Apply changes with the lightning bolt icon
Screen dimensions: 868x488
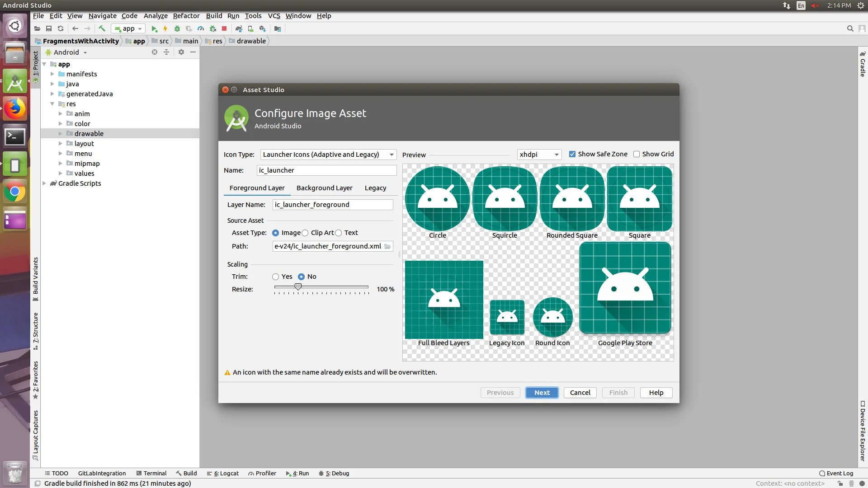(x=165, y=28)
